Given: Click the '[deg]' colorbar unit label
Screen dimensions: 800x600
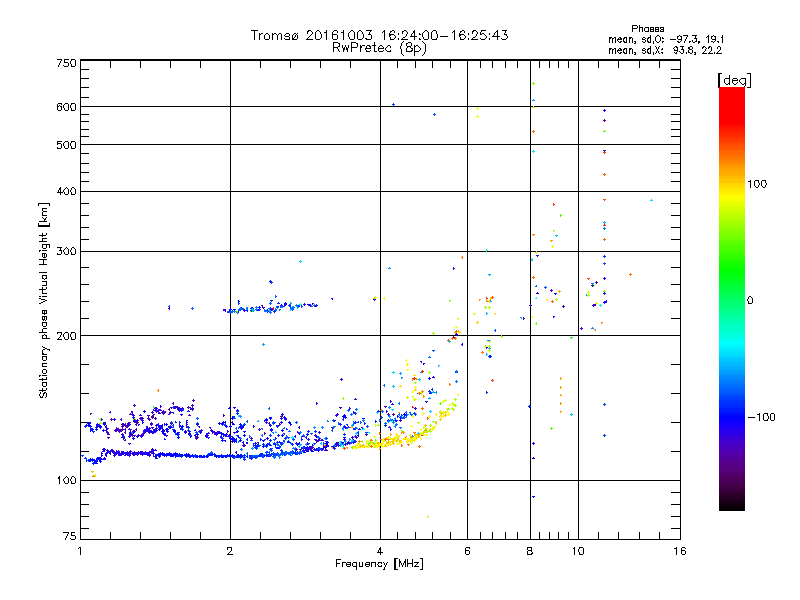Looking at the screenshot, I should click(734, 80).
